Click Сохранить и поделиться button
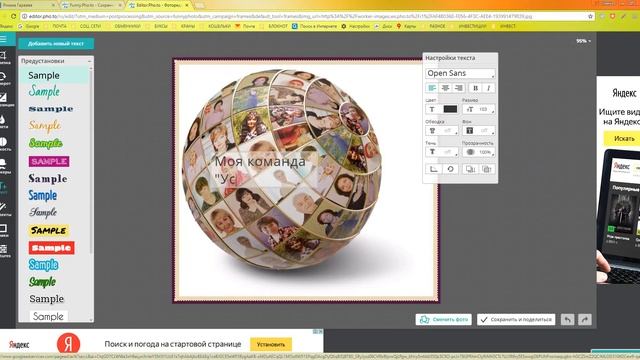 [516, 320]
